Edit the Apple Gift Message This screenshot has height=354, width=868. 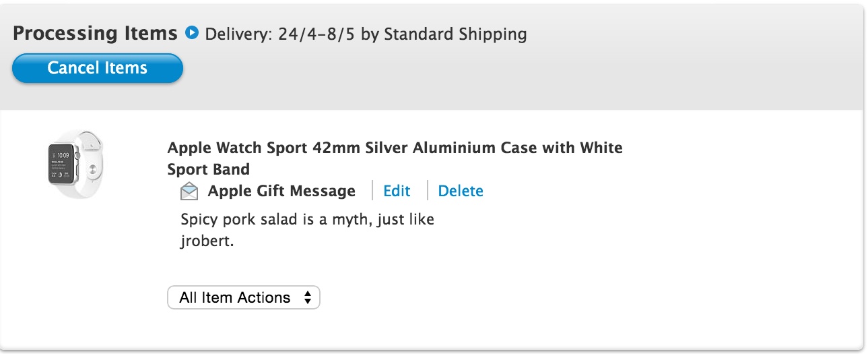[397, 191]
